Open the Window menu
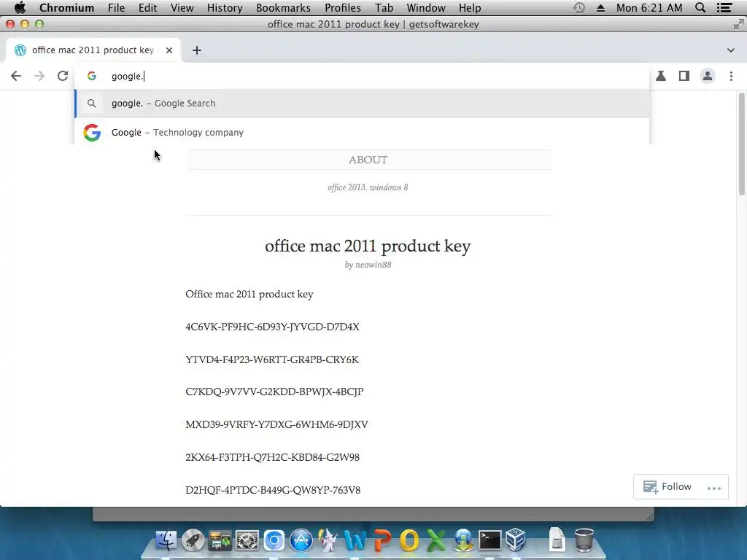This screenshot has height=560, width=747. pyautogui.click(x=426, y=7)
